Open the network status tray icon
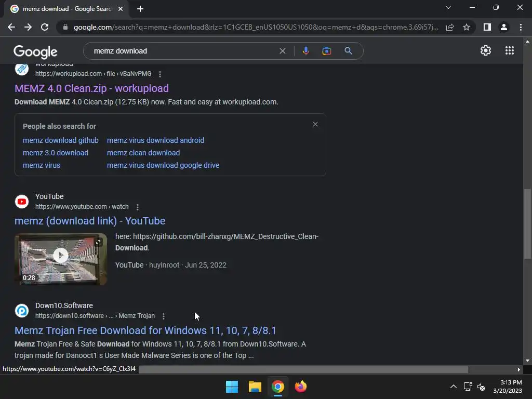The height and width of the screenshot is (399, 532). [468, 387]
